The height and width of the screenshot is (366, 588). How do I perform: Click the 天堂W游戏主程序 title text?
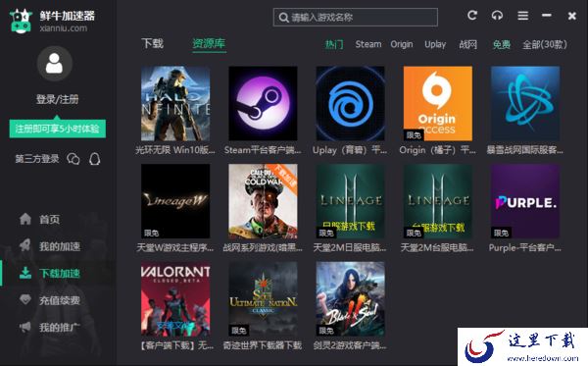[x=175, y=247]
